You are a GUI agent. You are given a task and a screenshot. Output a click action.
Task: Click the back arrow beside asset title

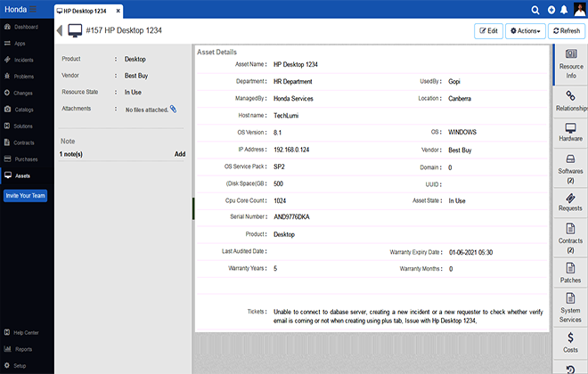coord(60,30)
